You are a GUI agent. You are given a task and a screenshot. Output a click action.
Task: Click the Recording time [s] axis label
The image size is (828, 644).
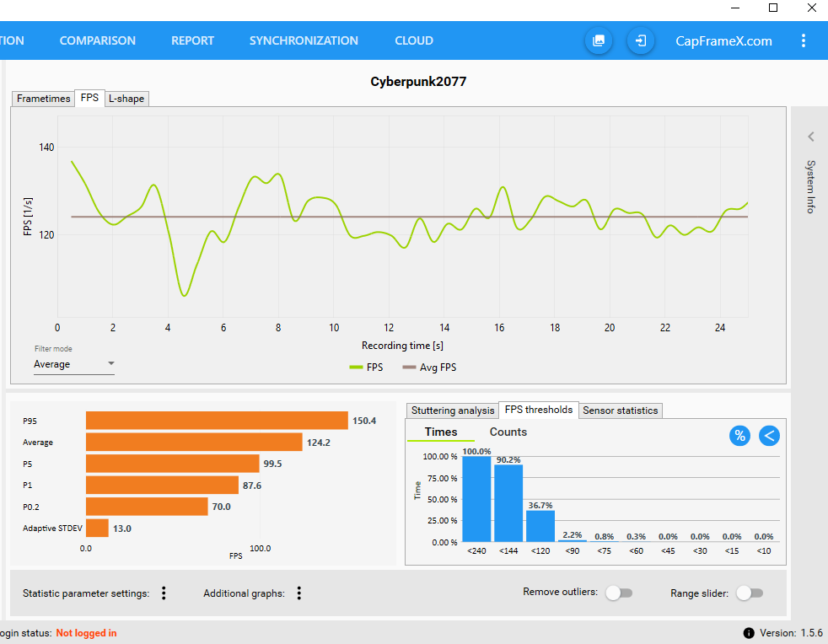[402, 346]
